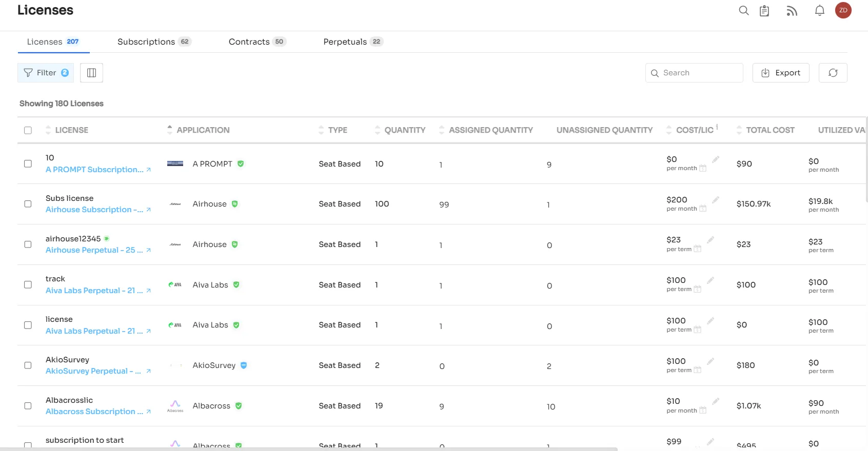868x451 pixels.
Task: Switch to the Contracts tab
Action: pyautogui.click(x=257, y=42)
